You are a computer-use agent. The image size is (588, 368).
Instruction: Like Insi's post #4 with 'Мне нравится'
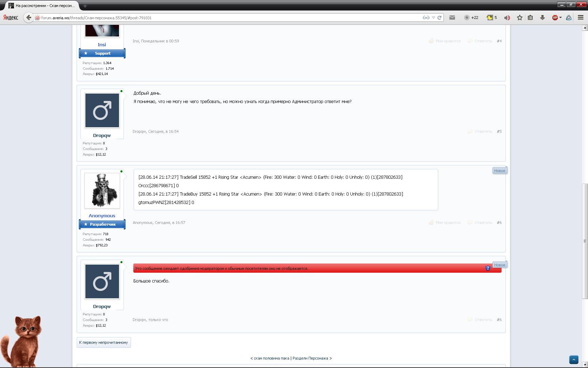click(444, 41)
